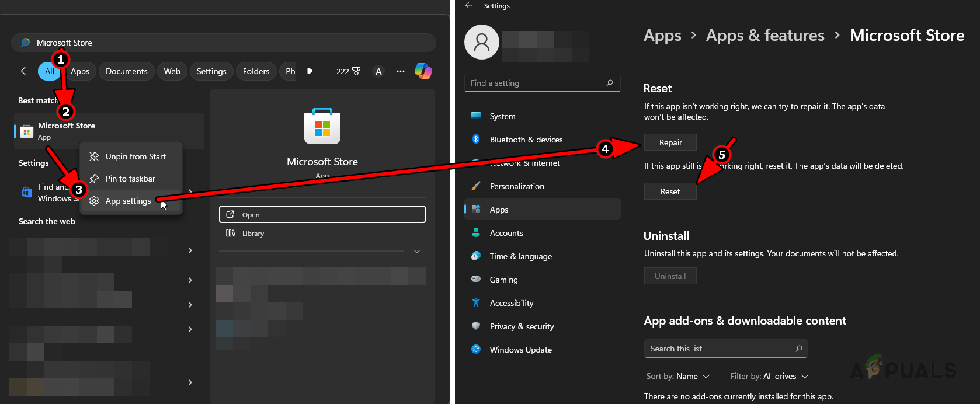Select Microsoft Store App best match result

(x=109, y=131)
